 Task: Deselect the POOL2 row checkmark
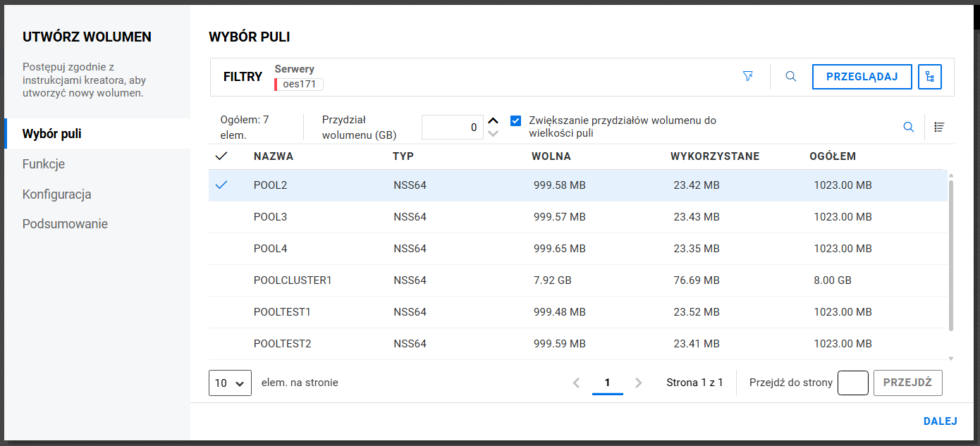[221, 185]
